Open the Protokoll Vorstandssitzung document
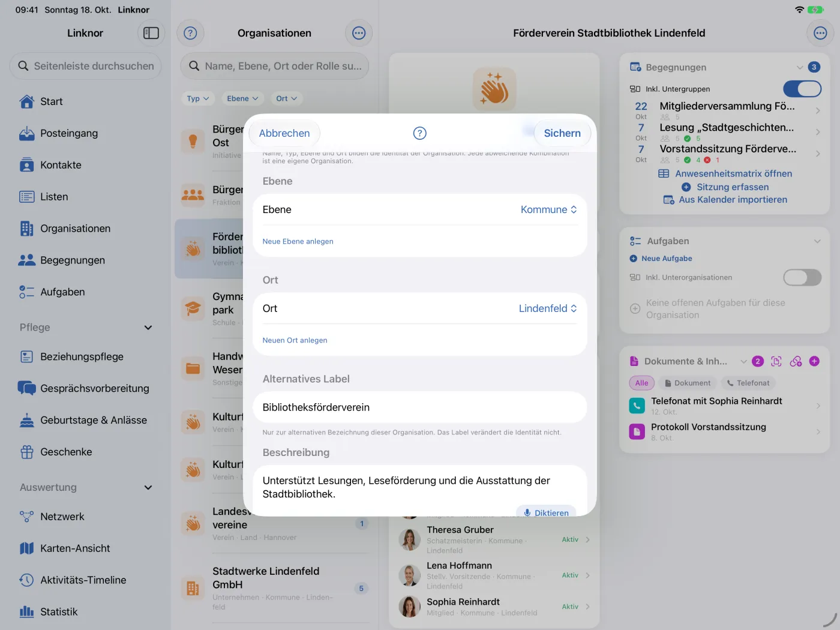The width and height of the screenshot is (840, 630). pyautogui.click(x=725, y=432)
